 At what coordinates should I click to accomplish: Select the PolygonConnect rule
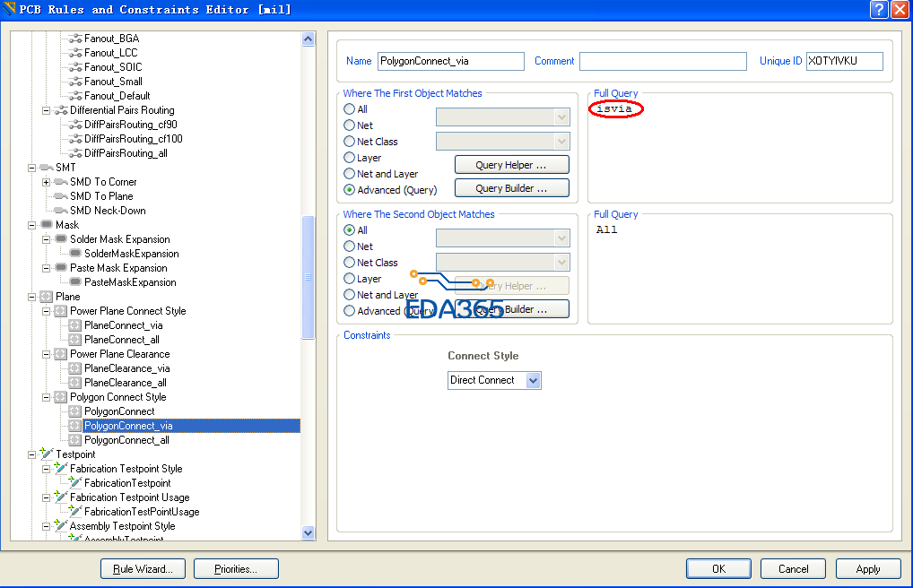pyautogui.click(x=119, y=411)
